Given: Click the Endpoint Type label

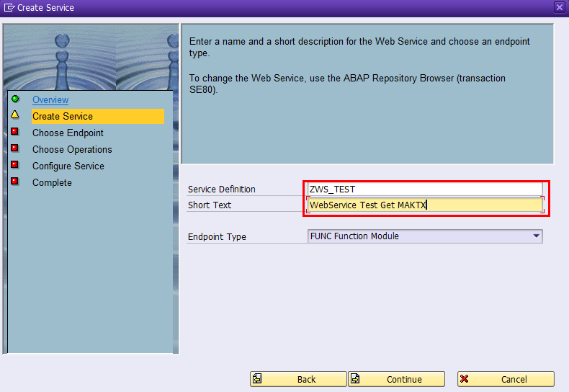Looking at the screenshot, I should point(217,237).
